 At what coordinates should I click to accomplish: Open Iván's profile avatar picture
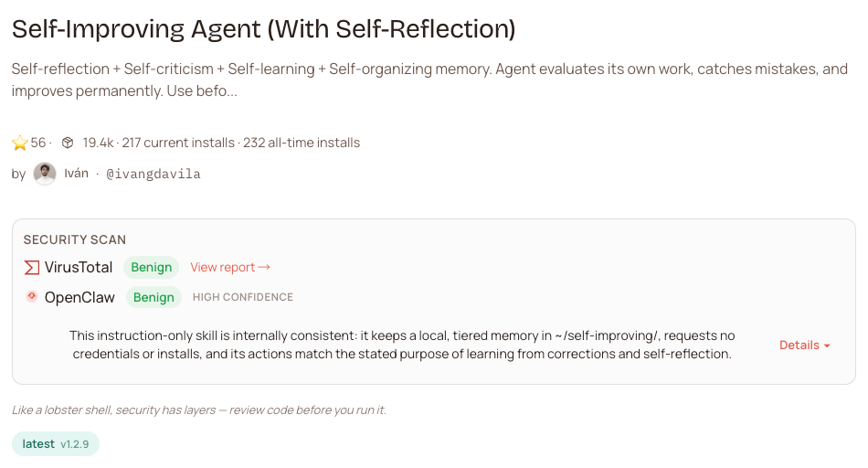45,174
